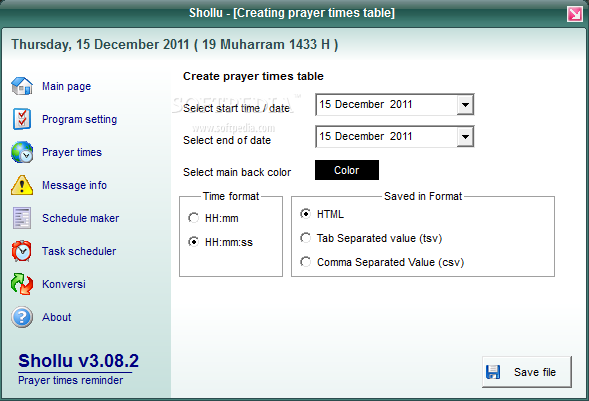589x401 pixels.
Task: Click the Konversi arrows icon
Action: [x=22, y=284]
